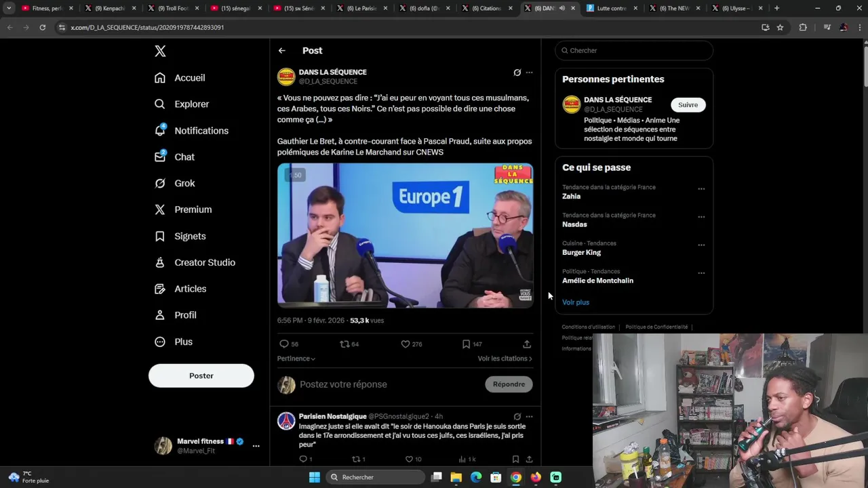
Task: Play the Europe 1 video
Action: click(x=405, y=236)
